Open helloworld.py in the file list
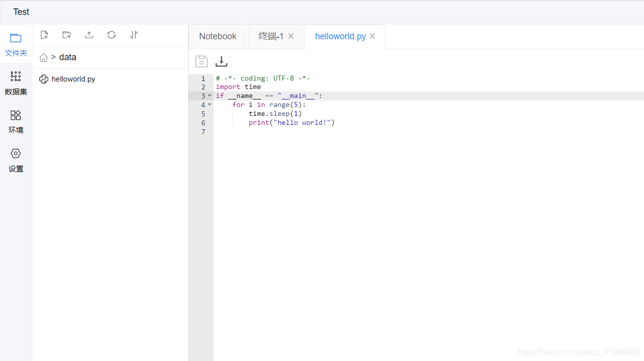Screen dimensions: 644x361 tap(73, 79)
